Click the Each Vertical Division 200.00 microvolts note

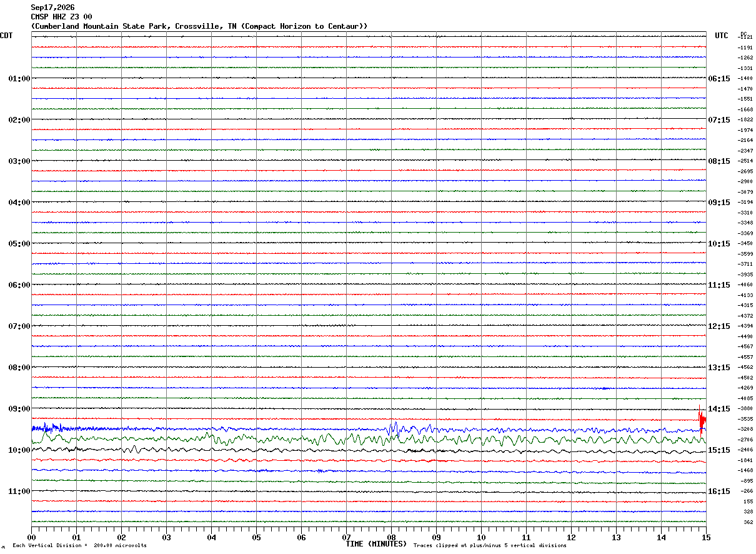(79, 546)
